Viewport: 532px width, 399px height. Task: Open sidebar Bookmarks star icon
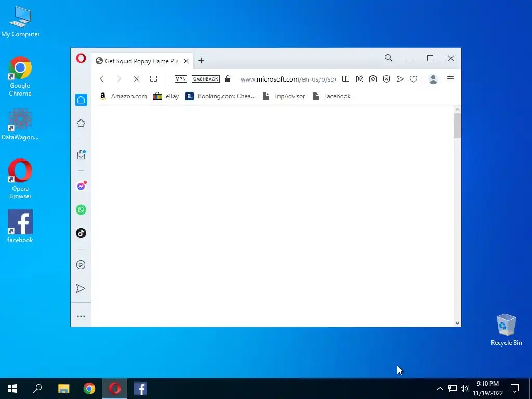point(81,123)
